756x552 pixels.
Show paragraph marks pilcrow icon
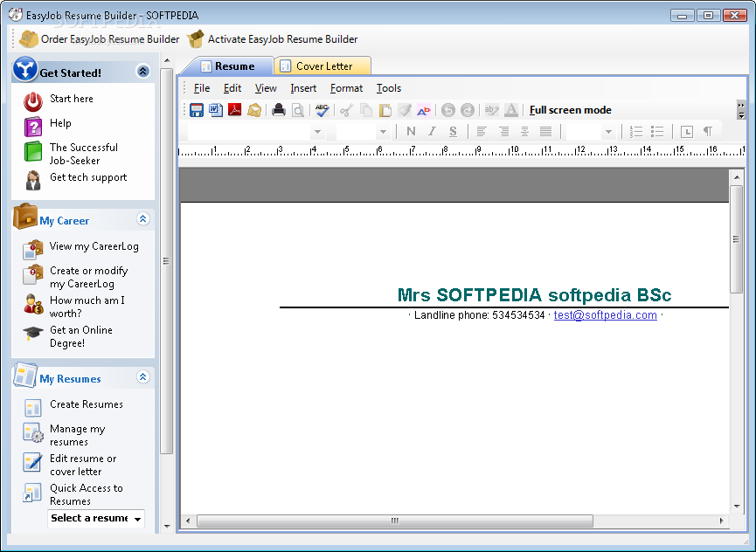pos(707,131)
